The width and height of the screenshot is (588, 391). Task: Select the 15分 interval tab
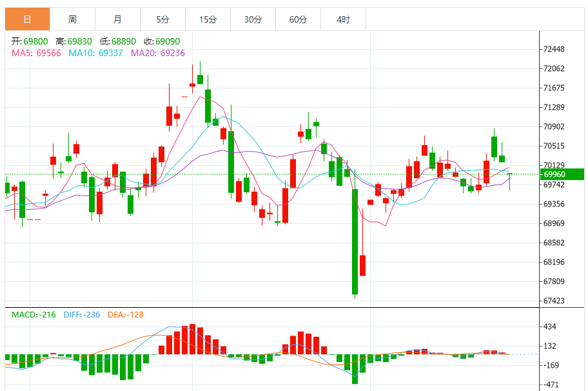click(208, 19)
